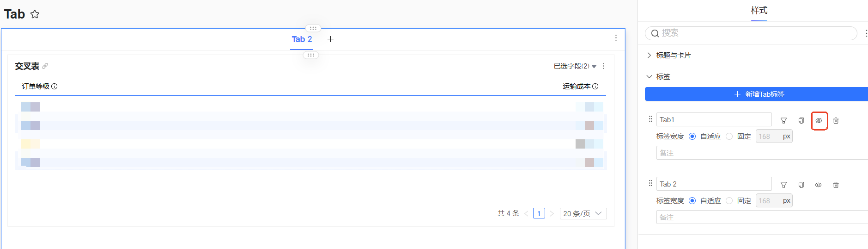Image resolution: width=868 pixels, height=249 pixels.
Task: Select 自适应 width radio for Tab 2
Action: [x=692, y=201]
